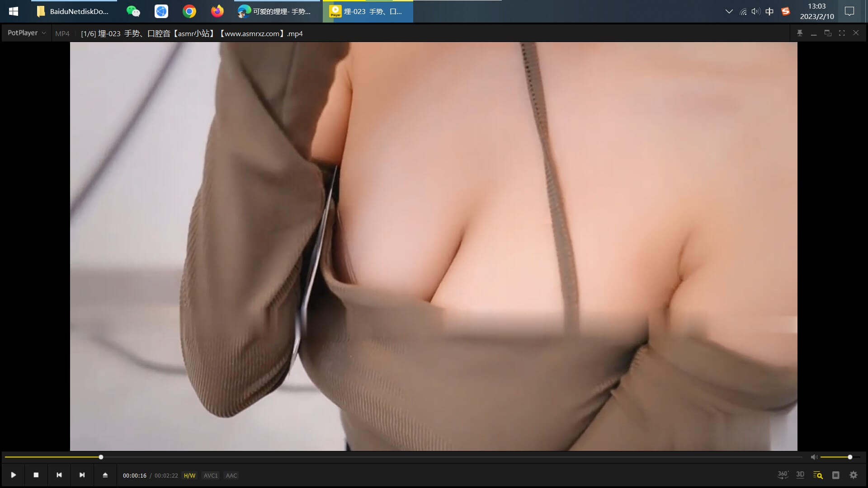868x488 pixels.
Task: Skip to the previous file in playlist
Action: (x=59, y=475)
